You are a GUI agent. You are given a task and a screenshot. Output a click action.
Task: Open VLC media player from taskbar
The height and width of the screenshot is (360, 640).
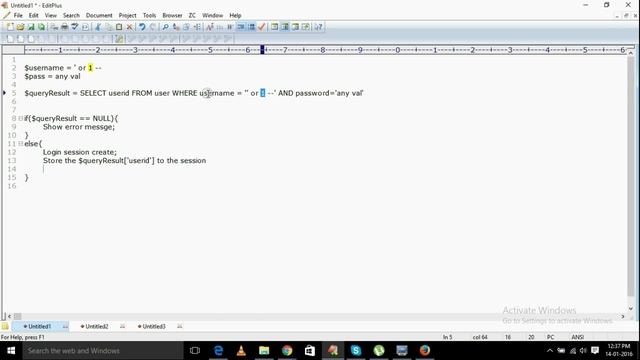click(x=241, y=351)
